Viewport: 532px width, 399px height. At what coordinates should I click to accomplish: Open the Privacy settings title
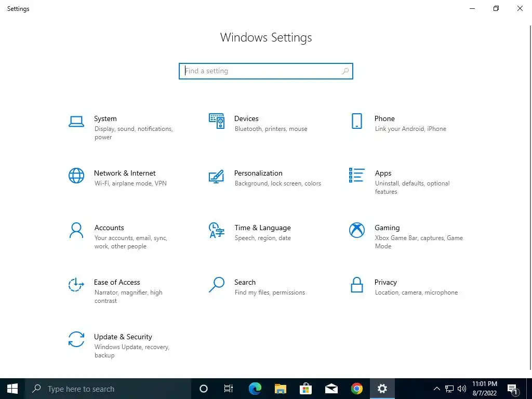385,283
